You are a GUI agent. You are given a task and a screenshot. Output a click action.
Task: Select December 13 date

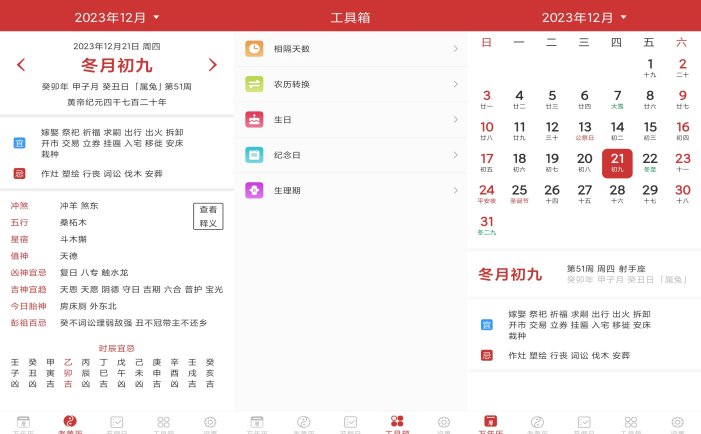pos(585,131)
